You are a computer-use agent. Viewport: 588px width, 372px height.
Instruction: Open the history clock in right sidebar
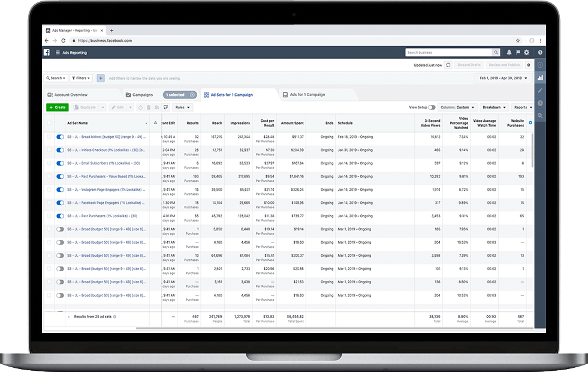coord(540,103)
